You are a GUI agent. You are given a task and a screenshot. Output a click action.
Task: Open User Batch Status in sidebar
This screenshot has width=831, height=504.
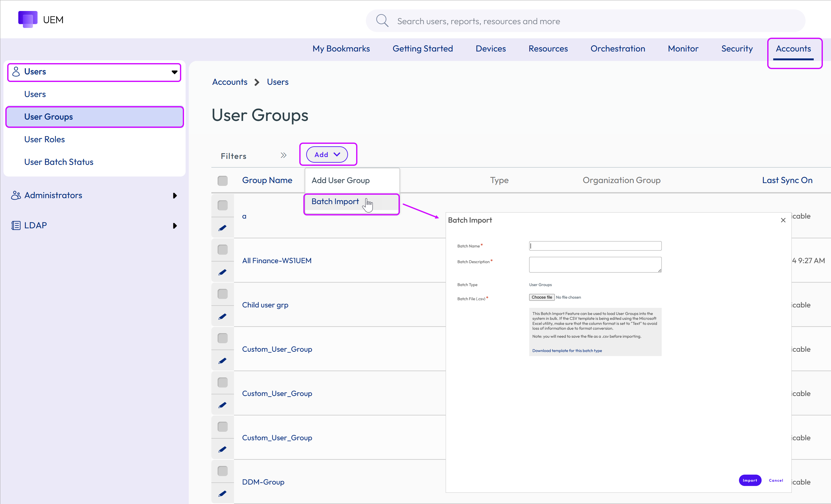[59, 162]
